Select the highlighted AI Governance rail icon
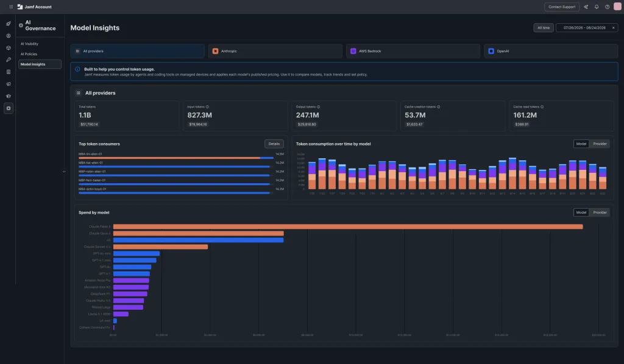The image size is (624, 364). 9,108
